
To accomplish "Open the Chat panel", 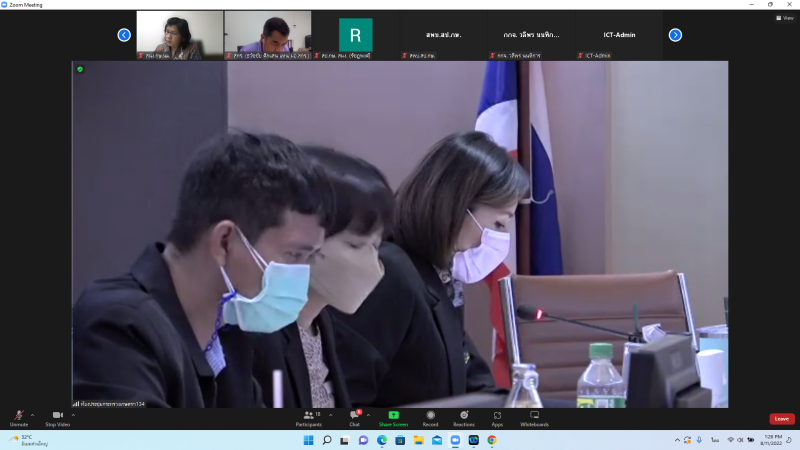I will click(x=354, y=416).
